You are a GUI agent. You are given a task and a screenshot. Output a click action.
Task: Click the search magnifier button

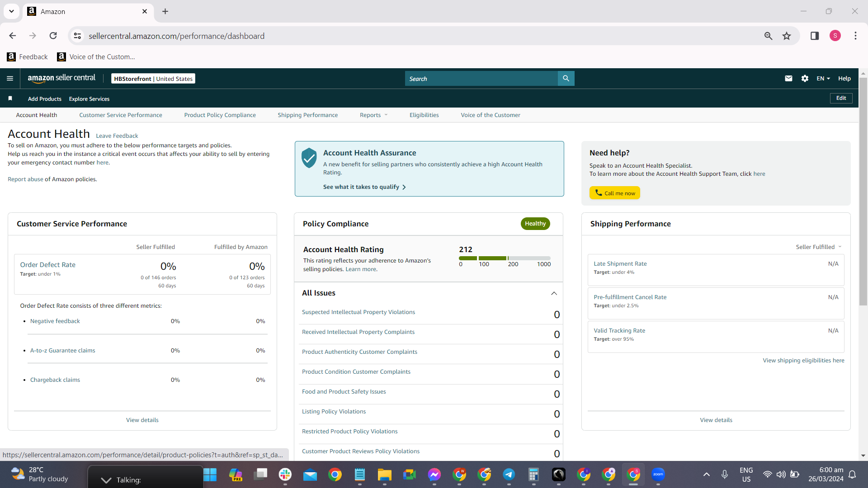(566, 79)
